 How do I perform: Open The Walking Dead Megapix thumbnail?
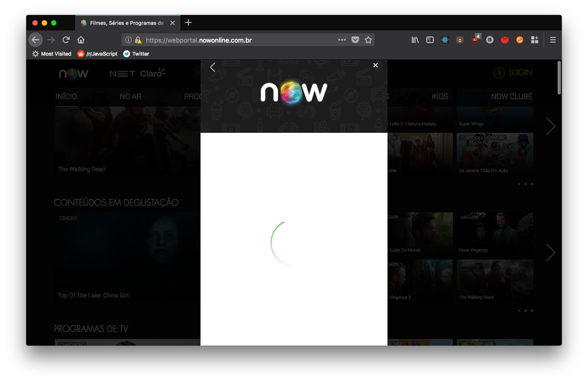(x=495, y=281)
